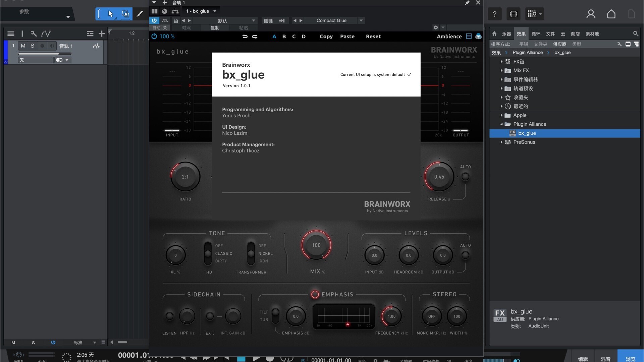Click the Start page house icon
This screenshot has height=362, width=644.
[x=611, y=14]
